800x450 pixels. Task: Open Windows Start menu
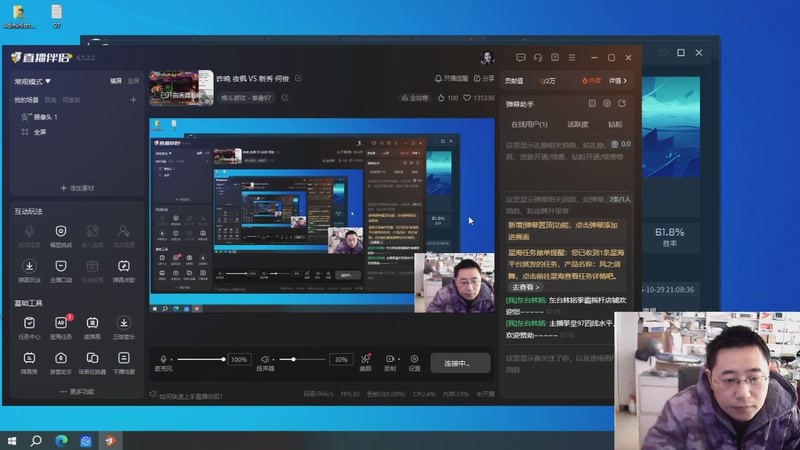12,440
